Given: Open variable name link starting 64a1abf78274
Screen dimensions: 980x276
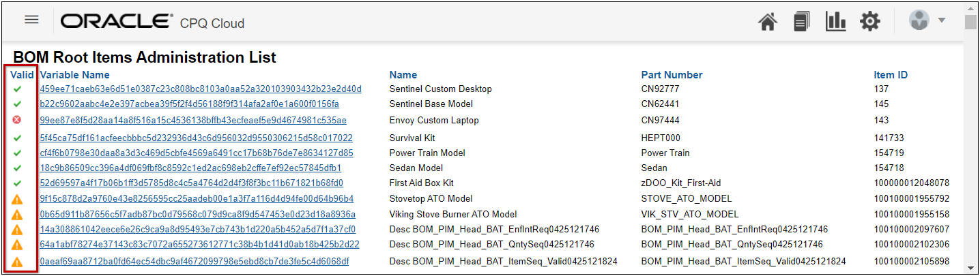Looking at the screenshot, I should pos(199,244).
